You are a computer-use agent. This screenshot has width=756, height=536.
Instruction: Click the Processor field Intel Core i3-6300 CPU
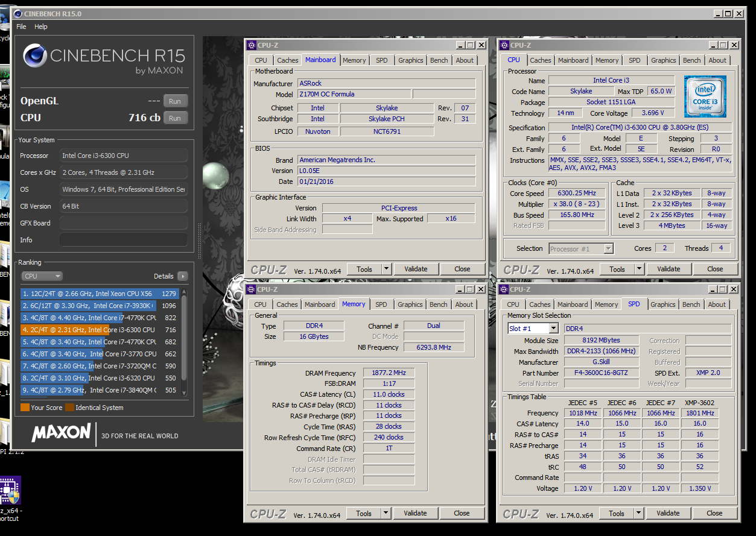pos(124,156)
